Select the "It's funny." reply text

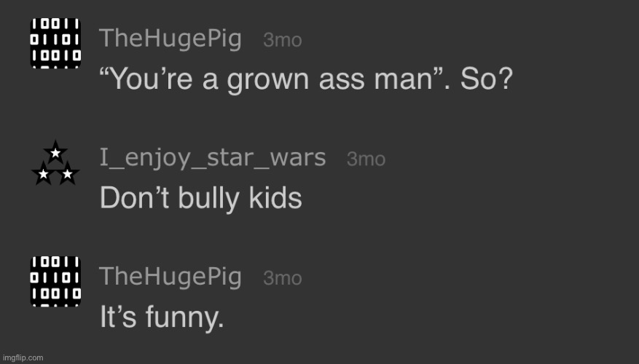(x=161, y=317)
